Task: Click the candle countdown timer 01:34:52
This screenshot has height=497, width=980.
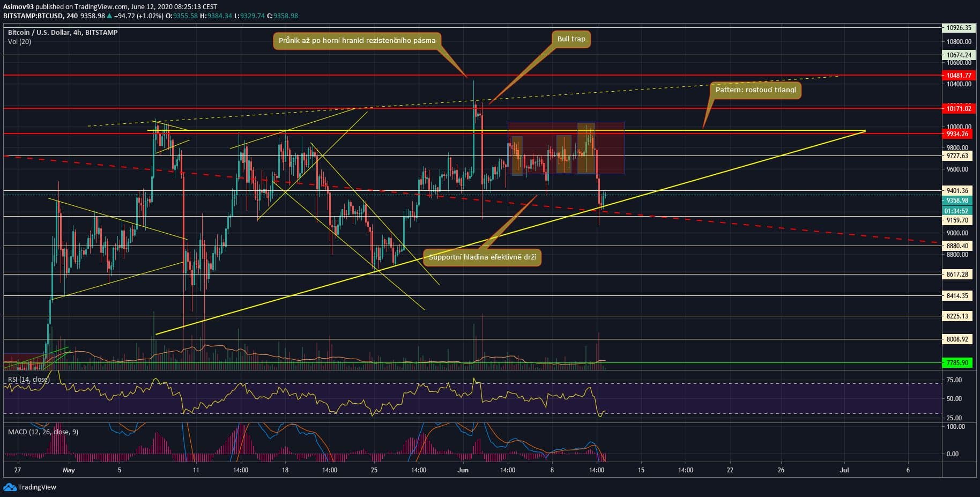Action: click(x=957, y=211)
